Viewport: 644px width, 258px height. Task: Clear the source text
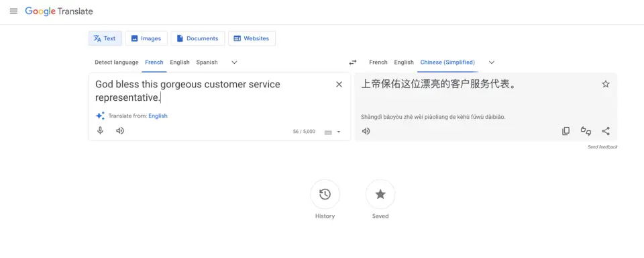tap(339, 85)
